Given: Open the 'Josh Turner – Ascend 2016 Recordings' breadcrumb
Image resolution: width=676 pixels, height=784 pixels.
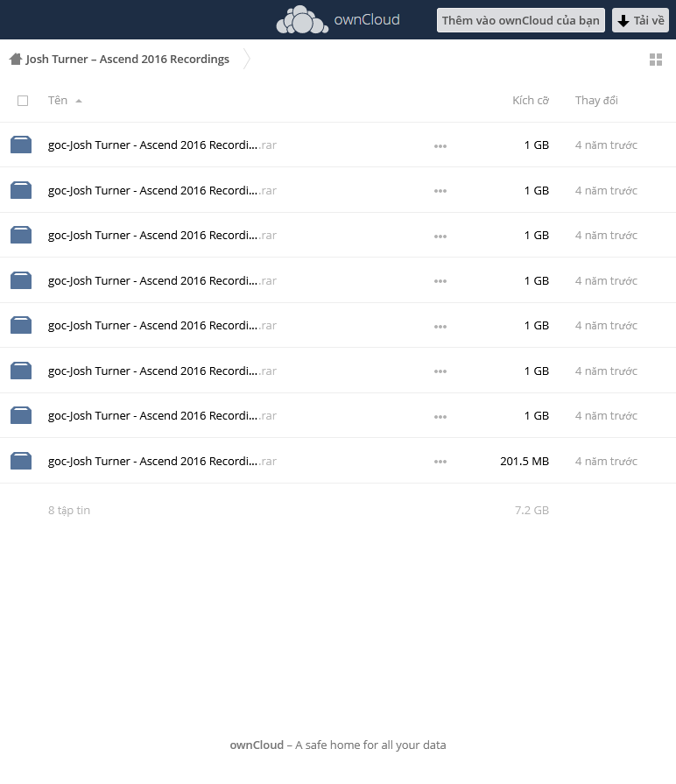Looking at the screenshot, I should click(x=127, y=59).
